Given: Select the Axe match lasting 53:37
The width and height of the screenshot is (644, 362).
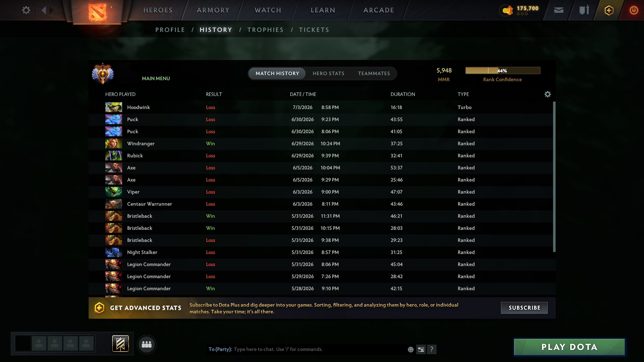Looking at the screenshot, I should coord(320,168).
